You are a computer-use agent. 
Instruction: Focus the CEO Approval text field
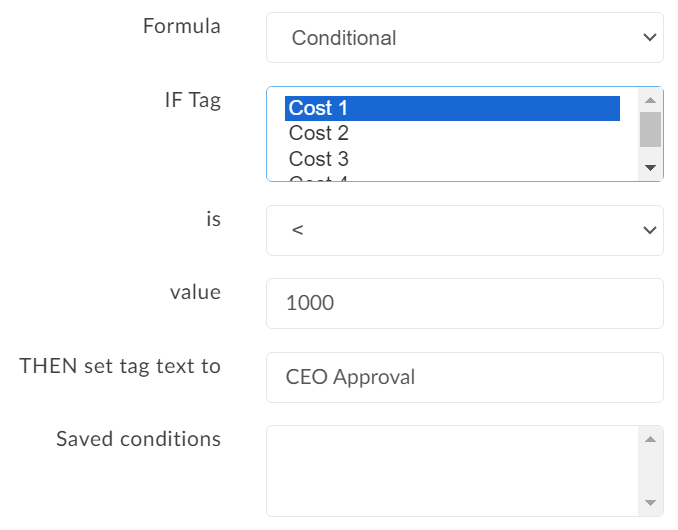click(x=464, y=377)
